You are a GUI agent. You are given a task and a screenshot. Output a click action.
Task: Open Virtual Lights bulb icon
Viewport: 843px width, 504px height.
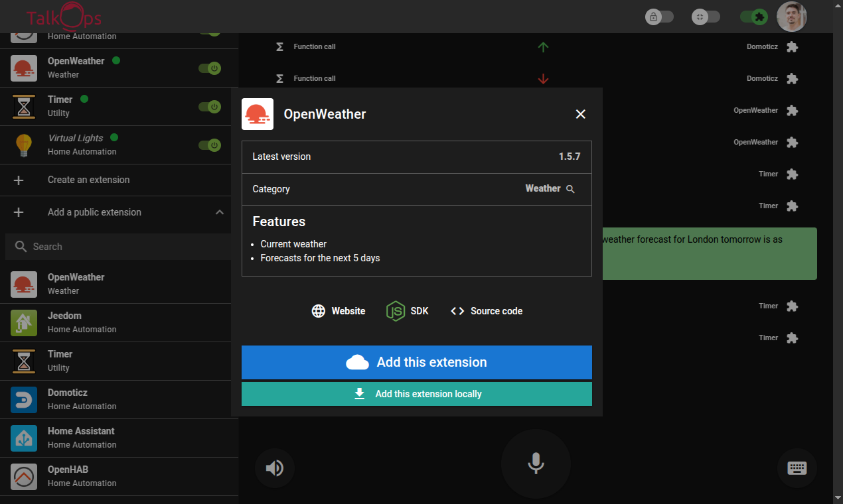[24, 145]
